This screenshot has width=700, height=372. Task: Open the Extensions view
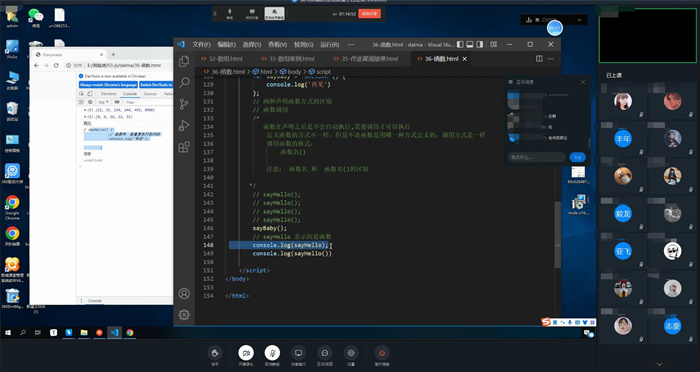click(x=184, y=147)
